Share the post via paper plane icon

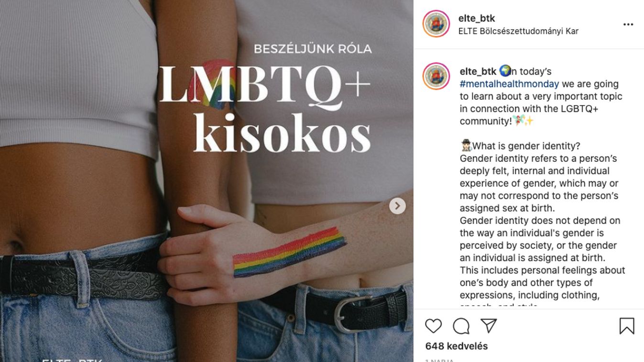click(489, 326)
